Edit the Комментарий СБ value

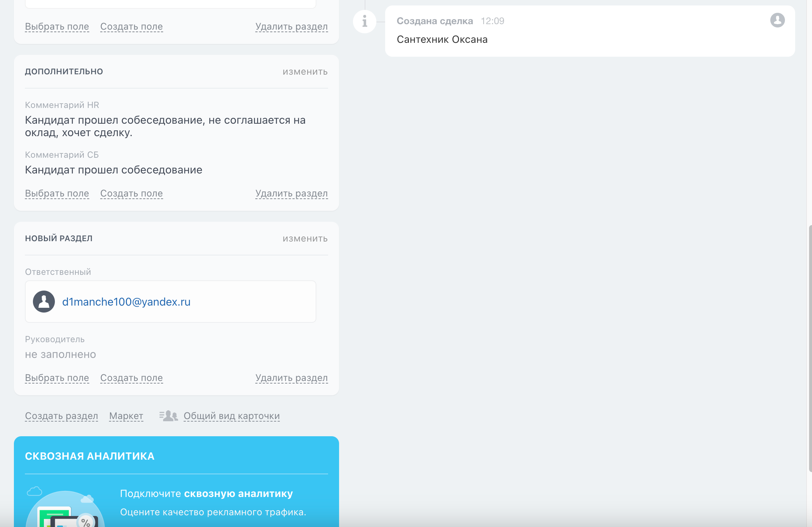click(x=113, y=170)
